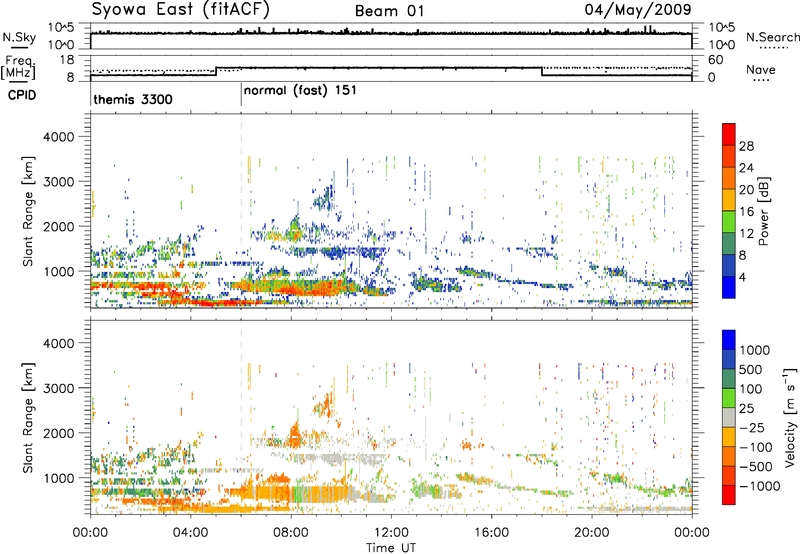
Task: Click the '2000' tick on velocity panel
Action: (58, 433)
